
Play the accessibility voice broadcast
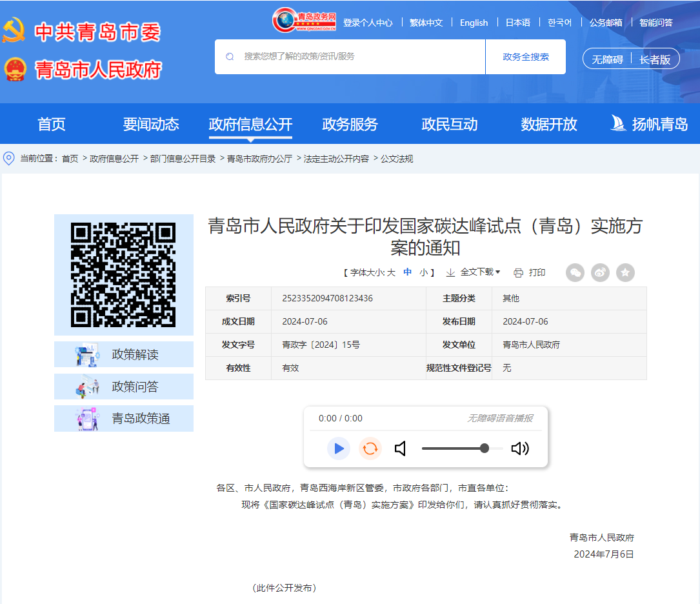click(338, 448)
